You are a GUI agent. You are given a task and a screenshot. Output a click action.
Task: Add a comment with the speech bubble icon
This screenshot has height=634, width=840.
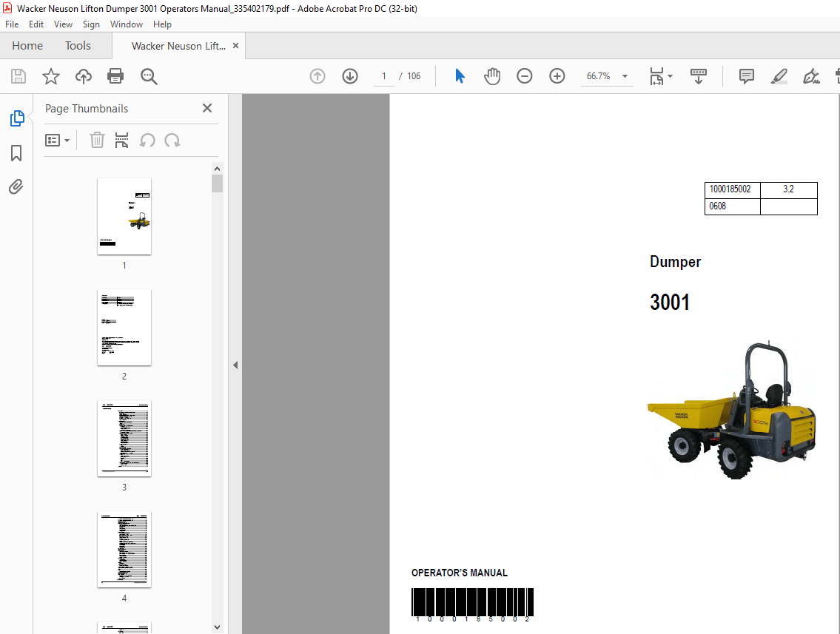(746, 76)
